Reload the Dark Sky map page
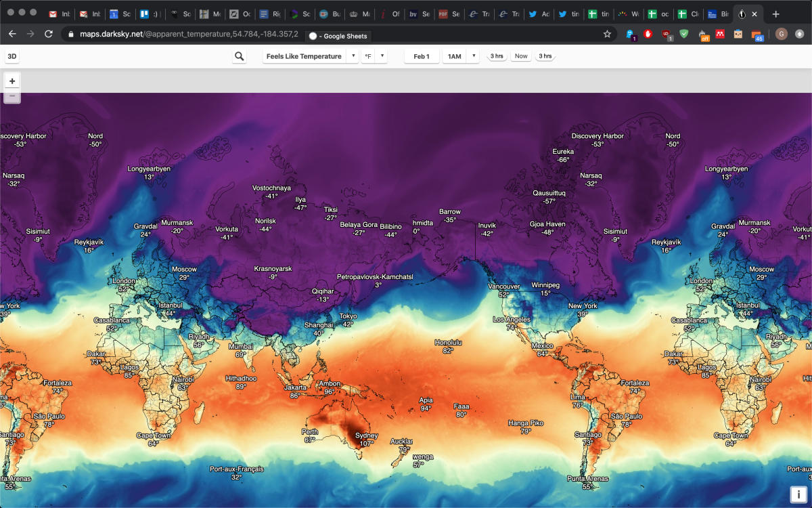812x508 pixels. click(x=49, y=34)
